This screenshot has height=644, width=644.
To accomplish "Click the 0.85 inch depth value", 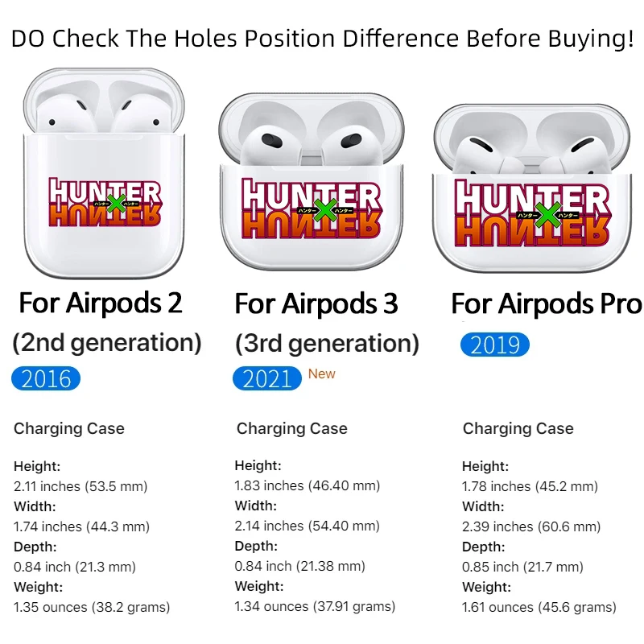I will (x=523, y=567).
